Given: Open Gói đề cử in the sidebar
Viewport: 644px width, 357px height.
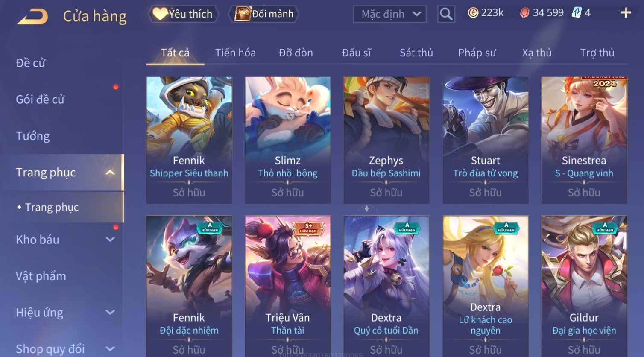Looking at the screenshot, I should (x=40, y=99).
